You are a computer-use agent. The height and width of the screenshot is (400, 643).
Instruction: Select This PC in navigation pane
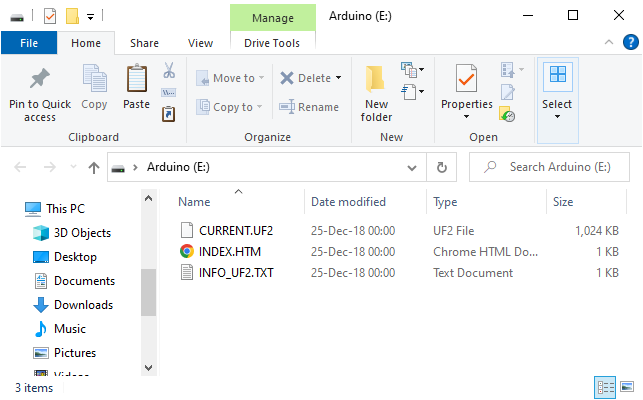coord(65,208)
